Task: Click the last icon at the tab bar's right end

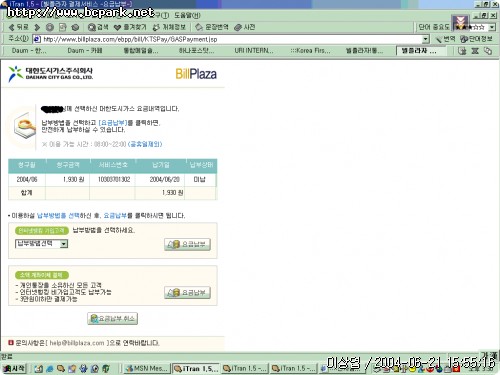Action: (x=488, y=51)
